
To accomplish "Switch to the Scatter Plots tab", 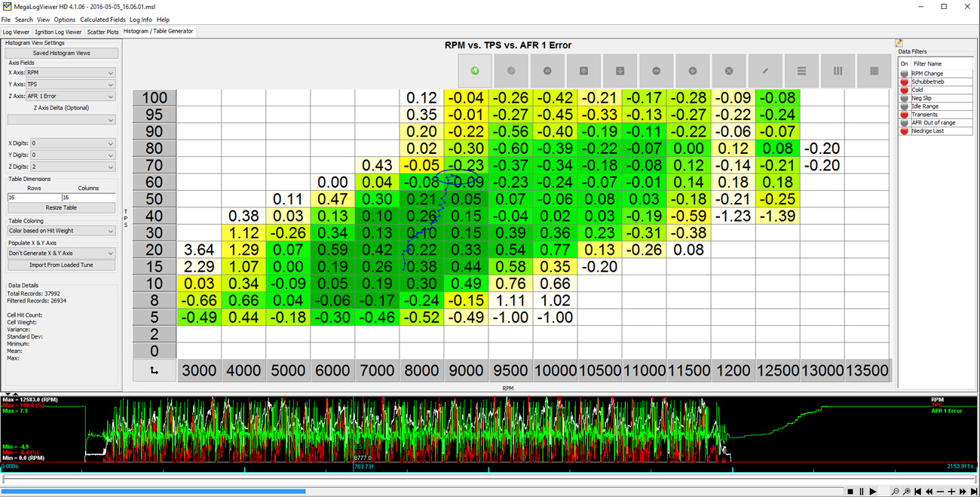I will point(103,32).
